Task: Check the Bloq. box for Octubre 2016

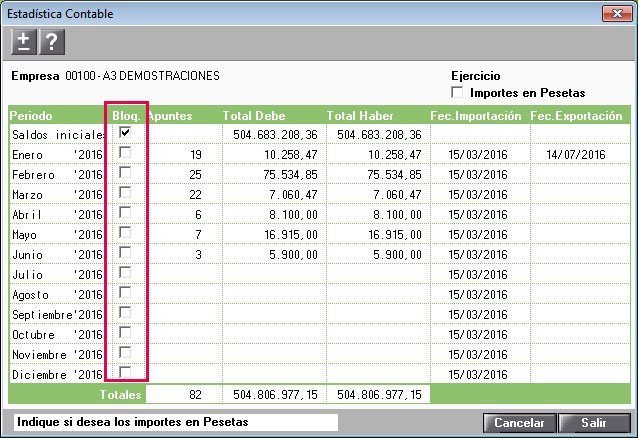Action: (125, 333)
